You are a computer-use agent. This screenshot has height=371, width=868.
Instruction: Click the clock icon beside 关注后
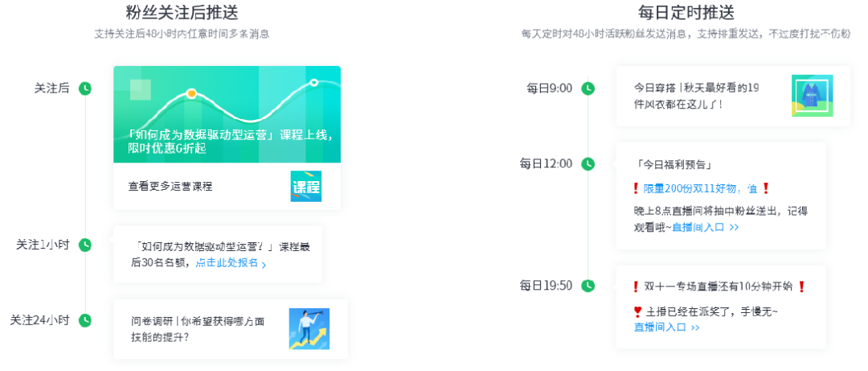click(x=85, y=89)
